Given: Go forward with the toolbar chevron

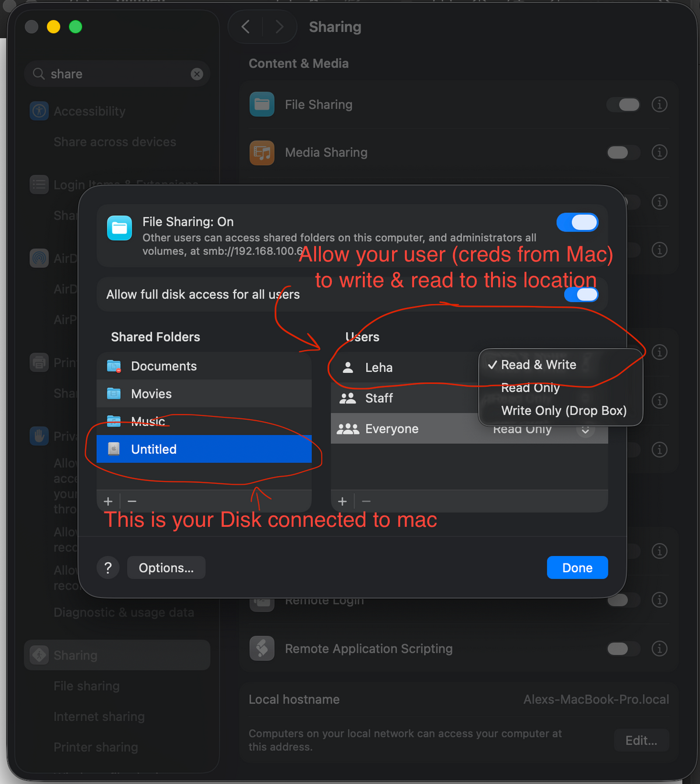Looking at the screenshot, I should point(279,27).
